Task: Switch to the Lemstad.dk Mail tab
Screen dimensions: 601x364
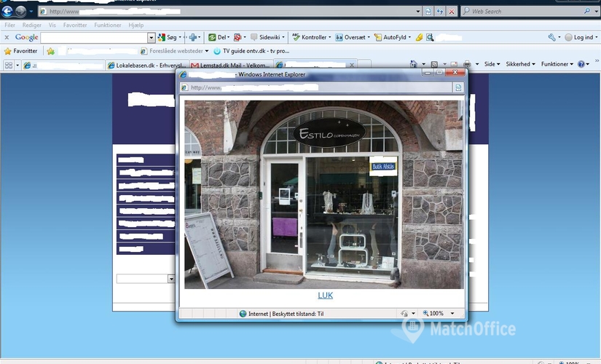Action: point(231,65)
